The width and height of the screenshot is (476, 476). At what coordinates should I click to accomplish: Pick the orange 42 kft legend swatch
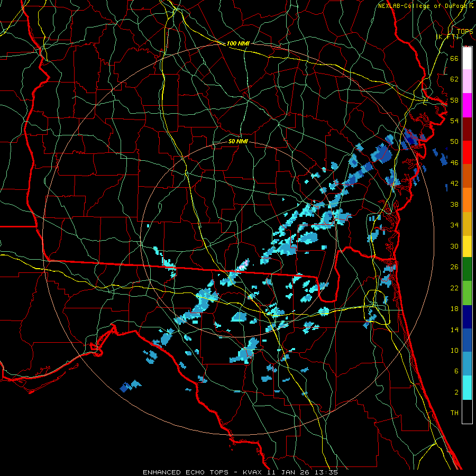(467, 200)
